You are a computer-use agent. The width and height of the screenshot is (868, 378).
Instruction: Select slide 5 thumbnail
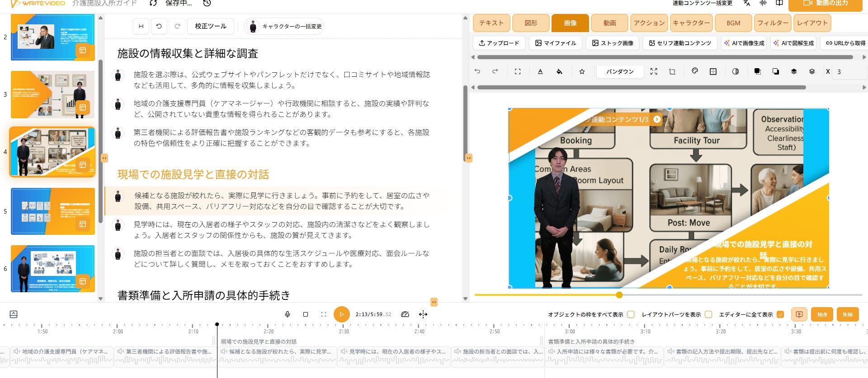tap(52, 211)
